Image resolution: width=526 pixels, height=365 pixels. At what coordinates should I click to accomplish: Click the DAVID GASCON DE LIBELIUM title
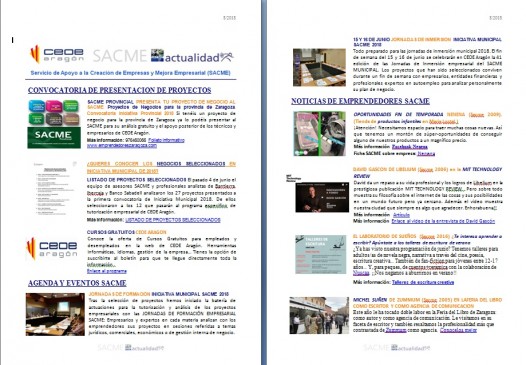[427, 172]
